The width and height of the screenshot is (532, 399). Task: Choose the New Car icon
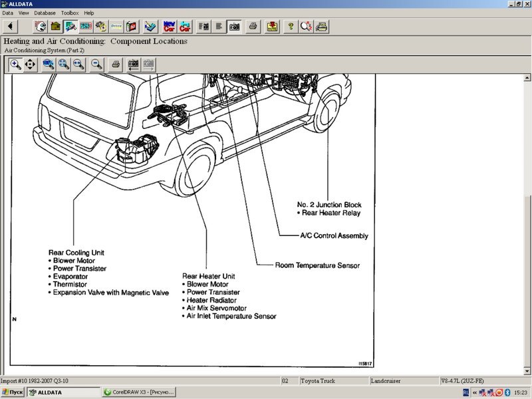click(x=169, y=26)
